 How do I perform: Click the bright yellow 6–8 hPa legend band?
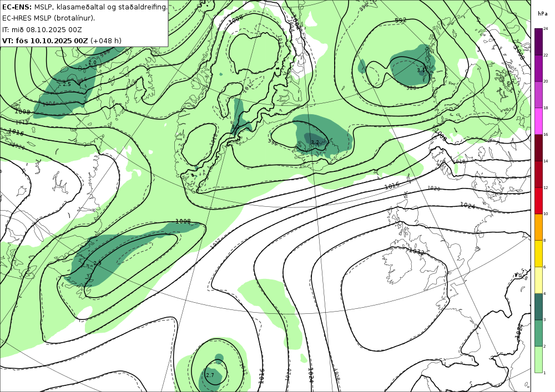click(x=538, y=253)
